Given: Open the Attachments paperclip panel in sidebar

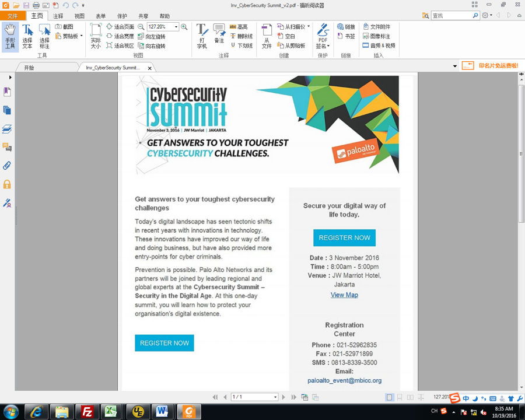Looking at the screenshot, I should click(x=7, y=166).
